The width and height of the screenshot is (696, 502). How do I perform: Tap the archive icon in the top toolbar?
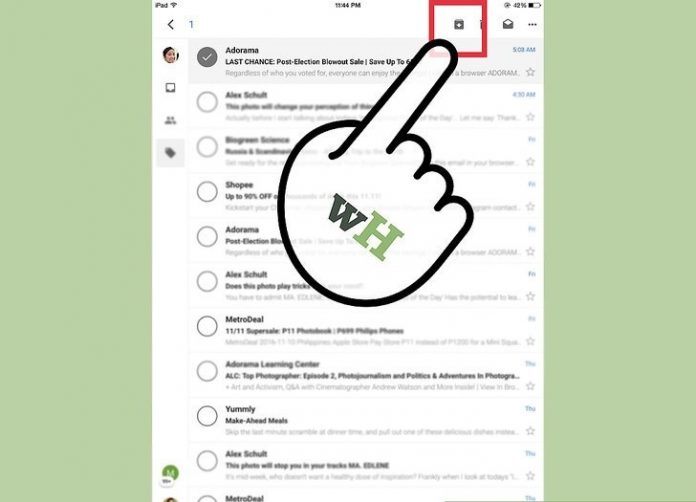[x=459, y=24]
